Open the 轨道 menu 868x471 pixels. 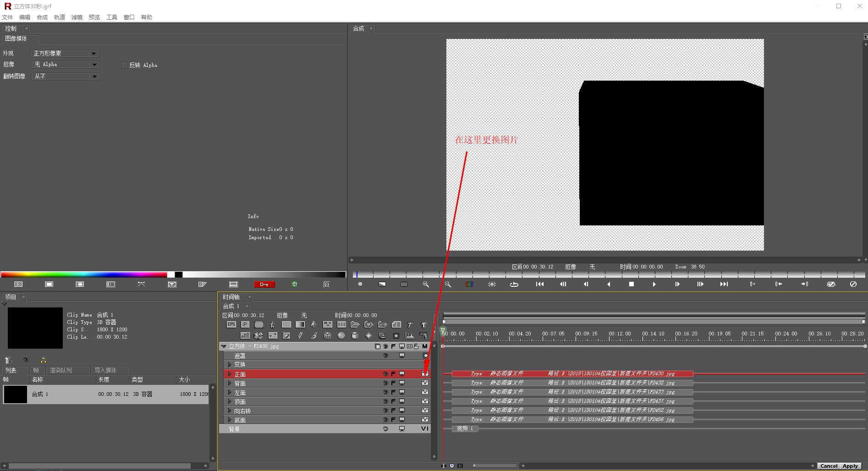click(60, 17)
